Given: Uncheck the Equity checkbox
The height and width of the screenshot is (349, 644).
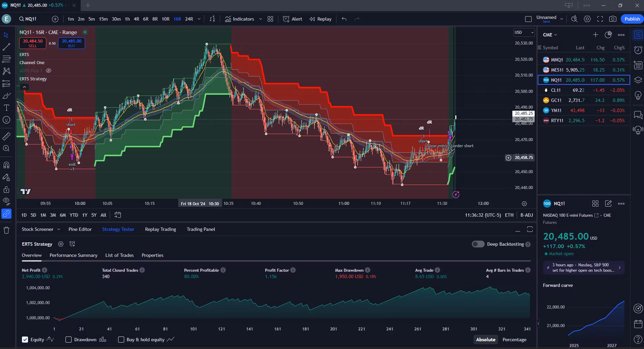Looking at the screenshot, I should pyautogui.click(x=25, y=340).
